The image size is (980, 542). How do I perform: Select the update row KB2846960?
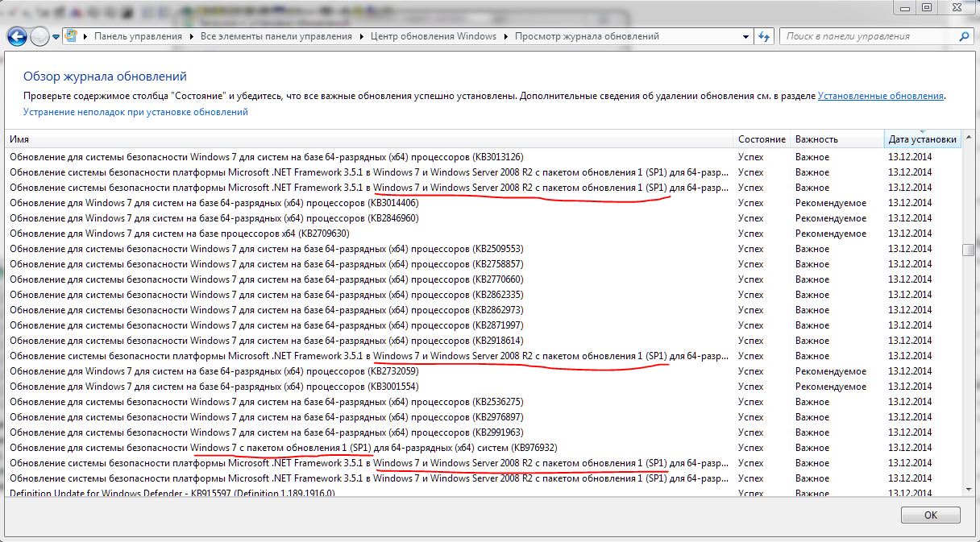click(x=484, y=218)
